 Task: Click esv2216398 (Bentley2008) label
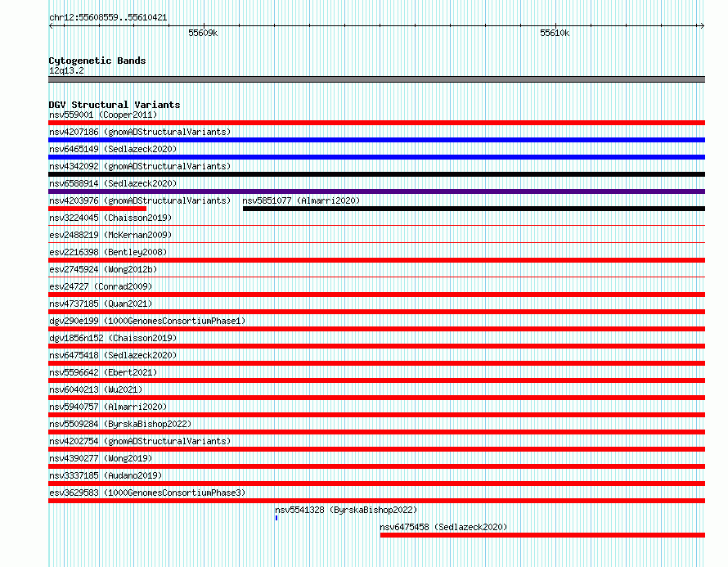(108, 252)
